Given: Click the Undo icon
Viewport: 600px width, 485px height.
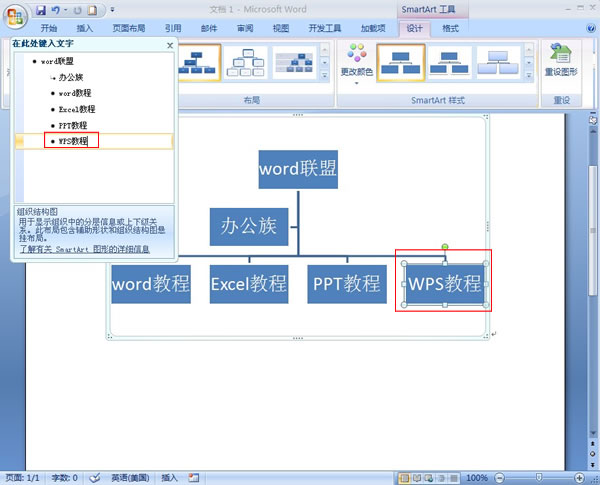Looking at the screenshot, I should (56, 10).
